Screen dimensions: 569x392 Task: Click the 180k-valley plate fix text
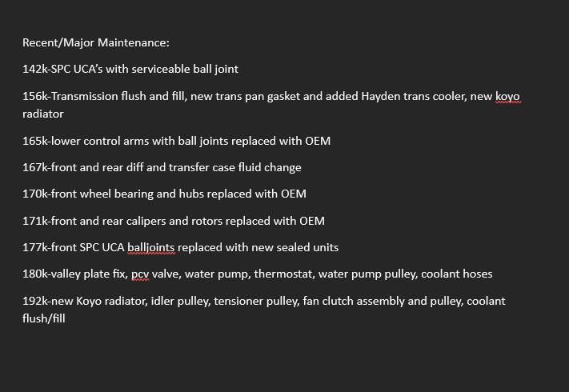point(74,274)
